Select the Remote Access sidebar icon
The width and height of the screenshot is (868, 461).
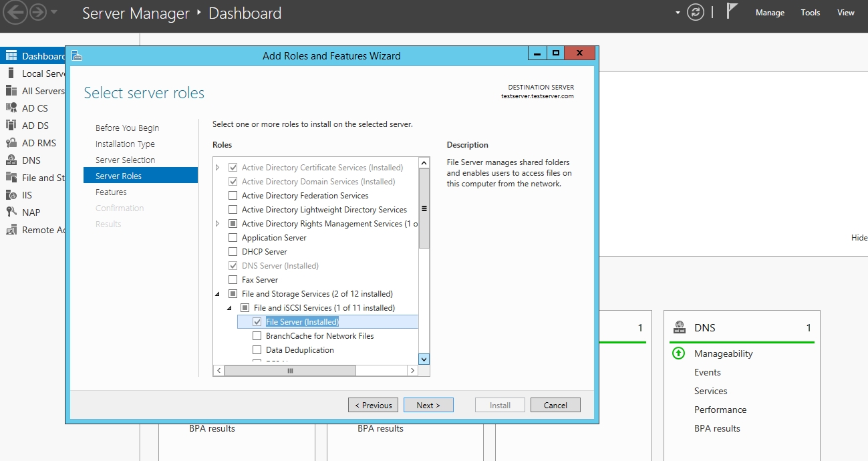click(x=11, y=230)
